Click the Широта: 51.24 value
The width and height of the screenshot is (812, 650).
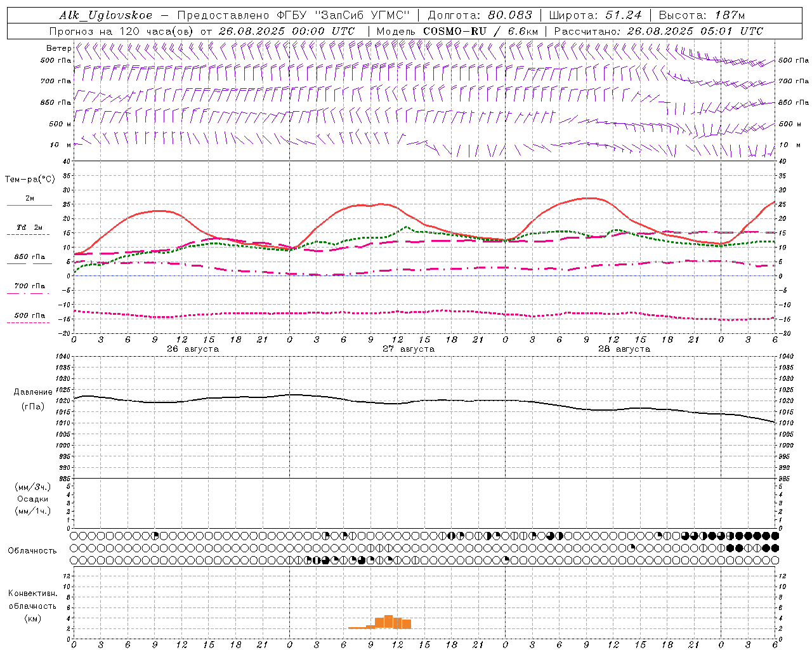point(595,15)
